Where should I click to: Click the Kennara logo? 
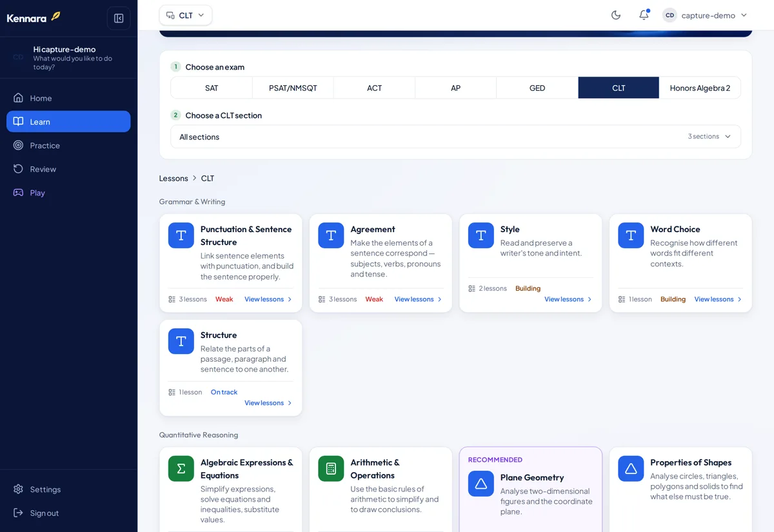click(x=34, y=17)
